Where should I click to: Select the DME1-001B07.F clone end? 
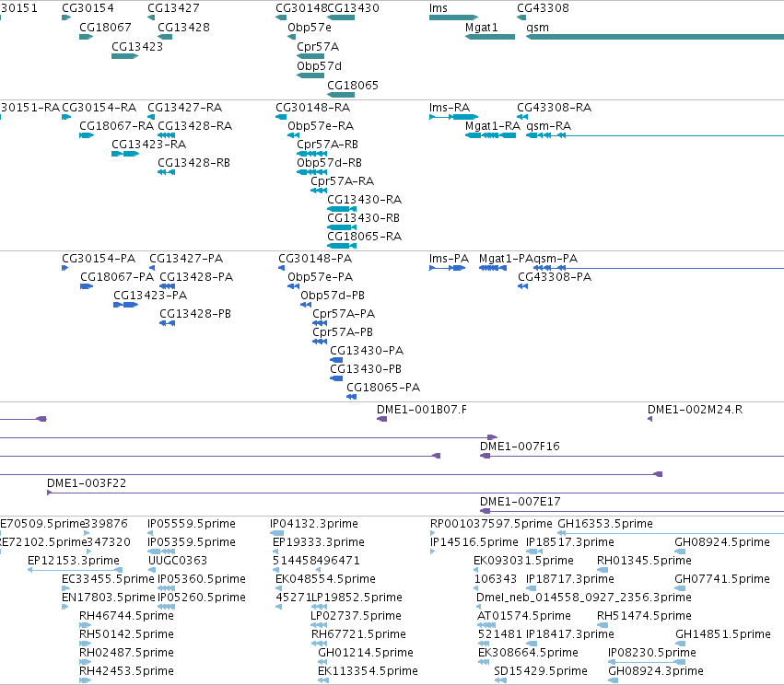point(382,419)
